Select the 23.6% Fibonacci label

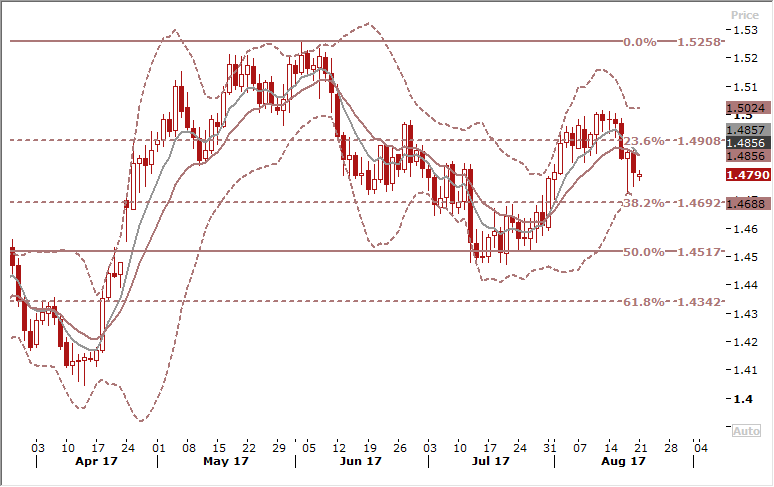[644, 141]
